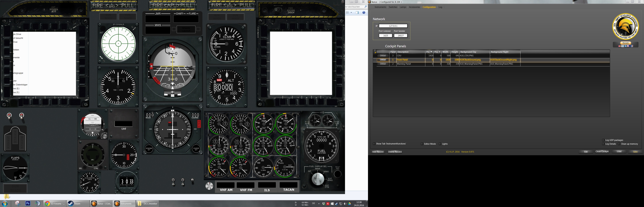Switch to the Ikarus taskbar button
This screenshot has width=644, height=207.
click(x=101, y=204)
